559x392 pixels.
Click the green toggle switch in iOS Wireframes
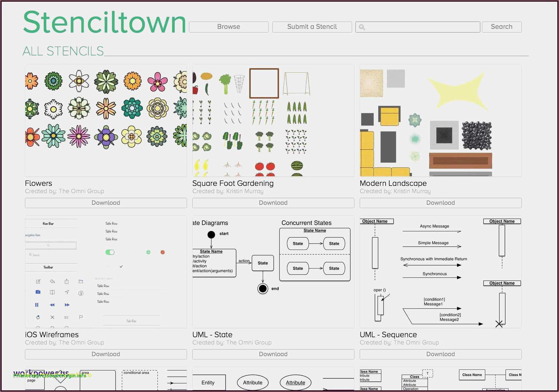coord(110,252)
